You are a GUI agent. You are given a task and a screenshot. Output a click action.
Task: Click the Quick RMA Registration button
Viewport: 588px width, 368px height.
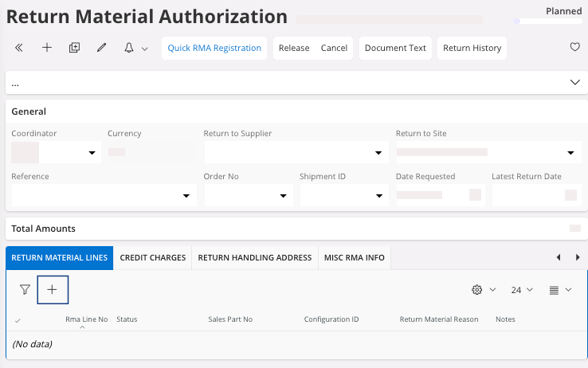click(x=214, y=48)
